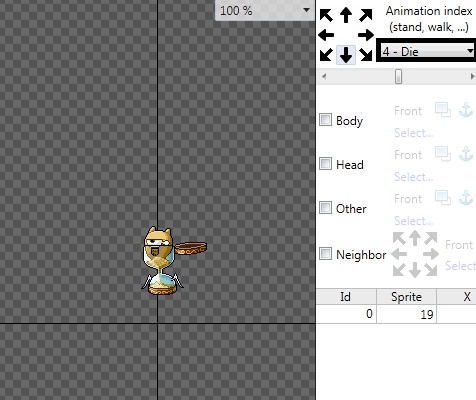Click the frame slider left arrow
Viewport: 476px width, 400px height.
point(324,77)
